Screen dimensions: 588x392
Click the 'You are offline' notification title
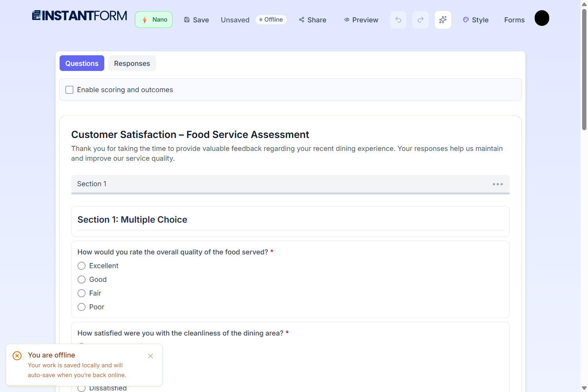(x=51, y=355)
